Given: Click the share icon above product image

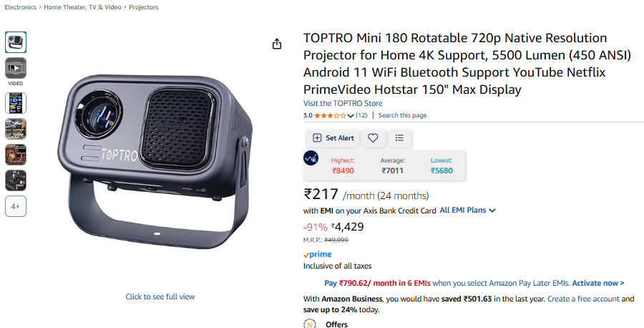Looking at the screenshot, I should tap(277, 44).
